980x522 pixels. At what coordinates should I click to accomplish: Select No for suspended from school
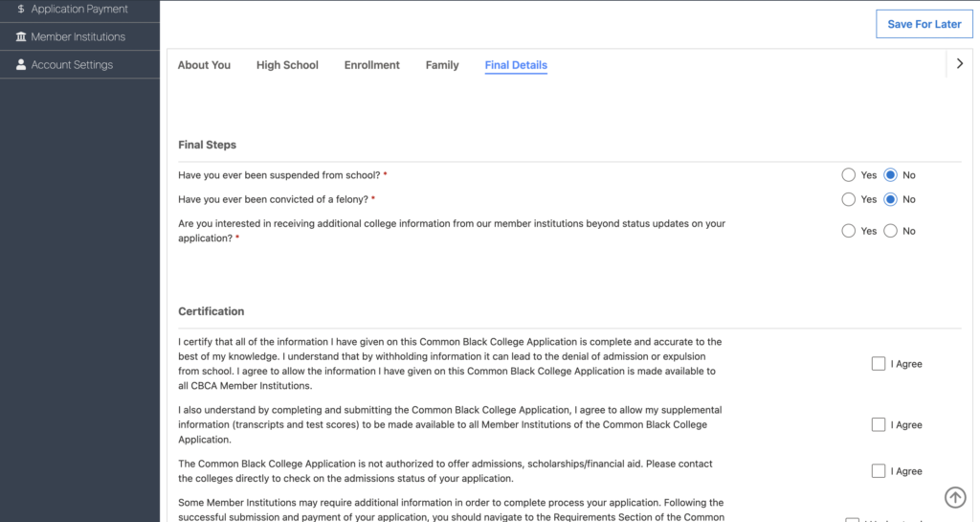tap(890, 175)
